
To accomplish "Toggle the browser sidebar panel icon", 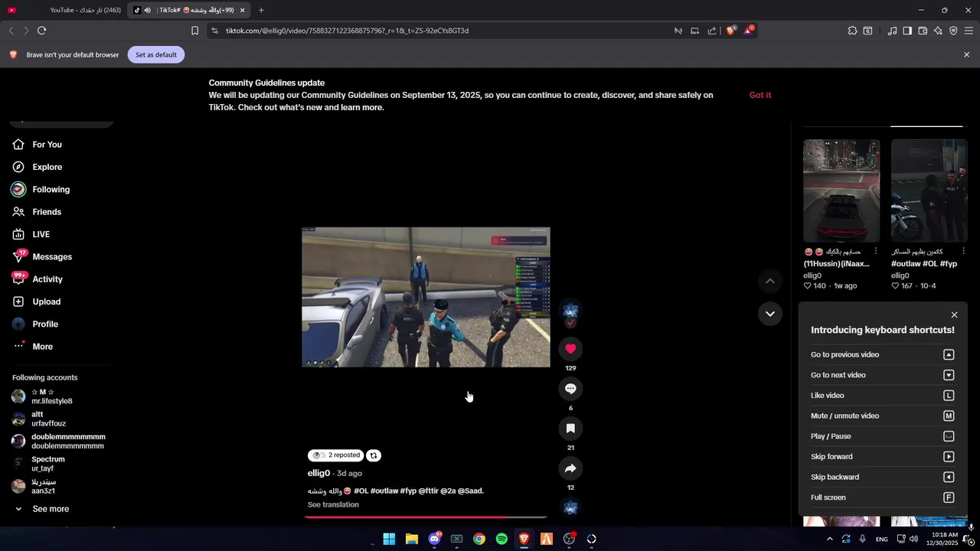I will click(907, 31).
